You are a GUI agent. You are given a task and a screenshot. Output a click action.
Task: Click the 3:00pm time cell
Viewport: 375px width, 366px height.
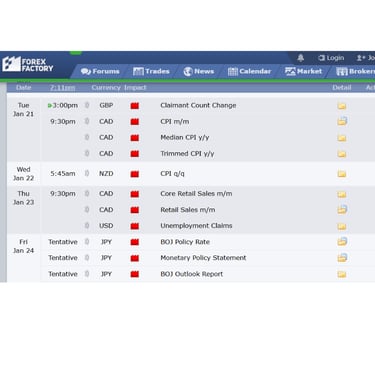[65, 105]
